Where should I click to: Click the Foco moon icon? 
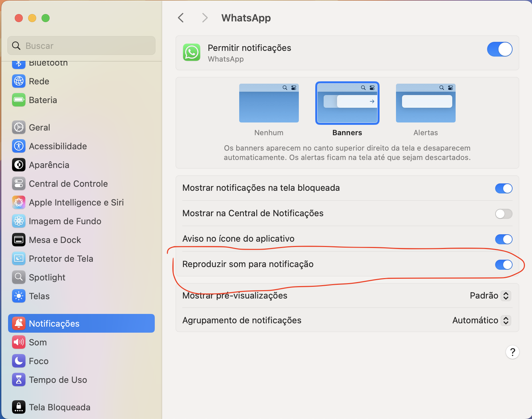(19, 361)
